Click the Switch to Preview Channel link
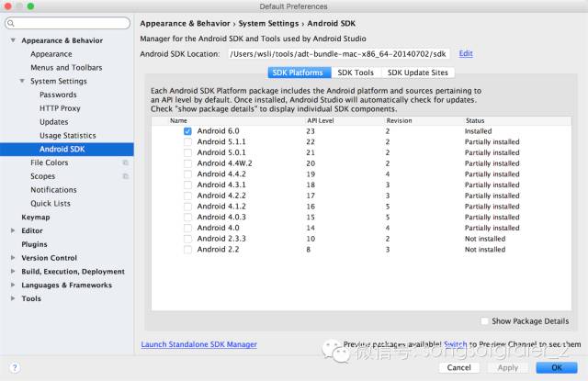This screenshot has height=381, width=588. [456, 344]
